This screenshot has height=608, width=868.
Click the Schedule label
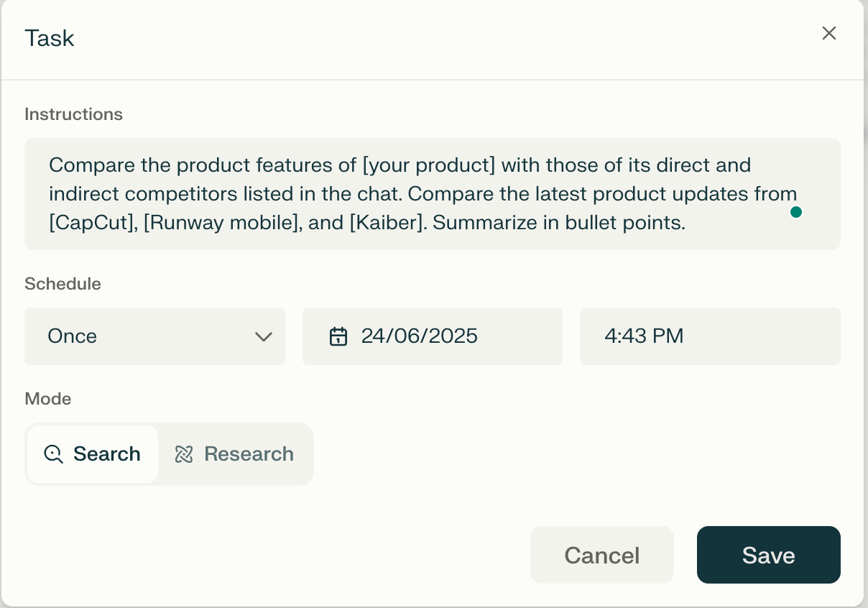point(63,284)
